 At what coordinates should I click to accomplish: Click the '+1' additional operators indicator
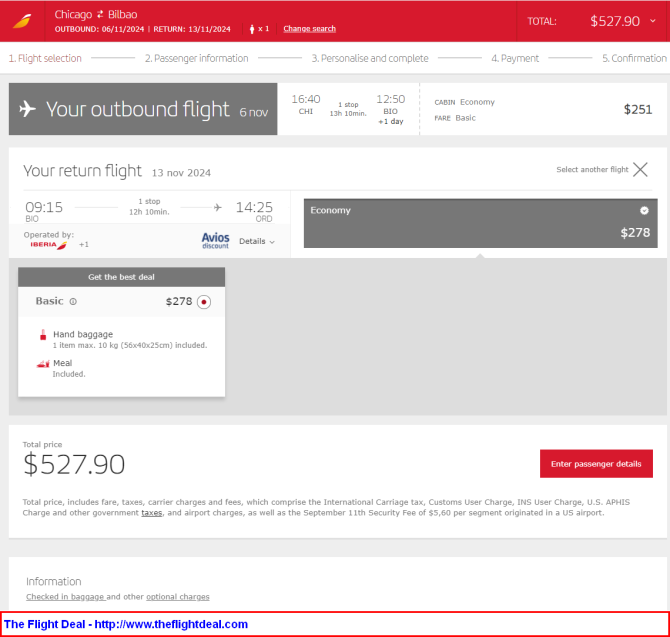click(84, 245)
